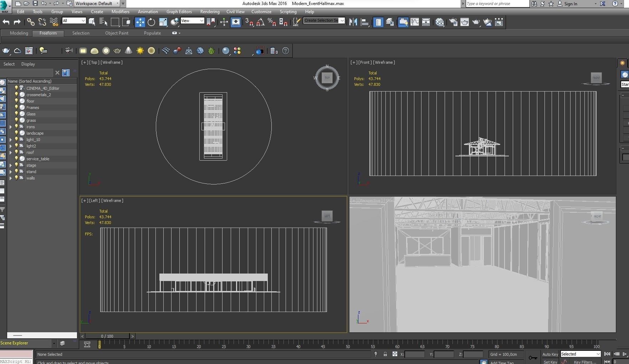Screen dimensions: 629x364
Task: Click the time slider showing 0 / 100
Action: point(107,336)
